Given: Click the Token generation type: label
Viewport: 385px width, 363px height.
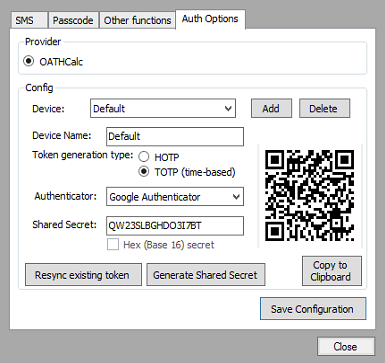Looking at the screenshot, I should (x=83, y=155).
